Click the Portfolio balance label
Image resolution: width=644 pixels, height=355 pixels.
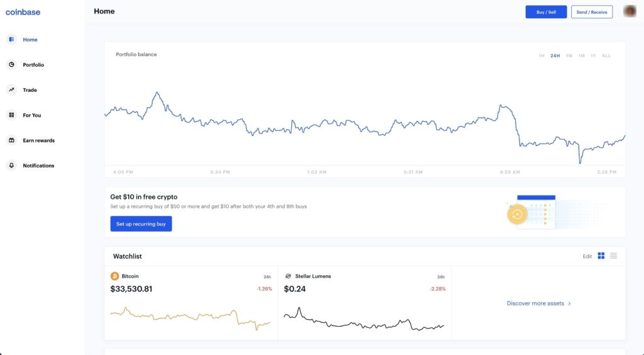coord(136,54)
